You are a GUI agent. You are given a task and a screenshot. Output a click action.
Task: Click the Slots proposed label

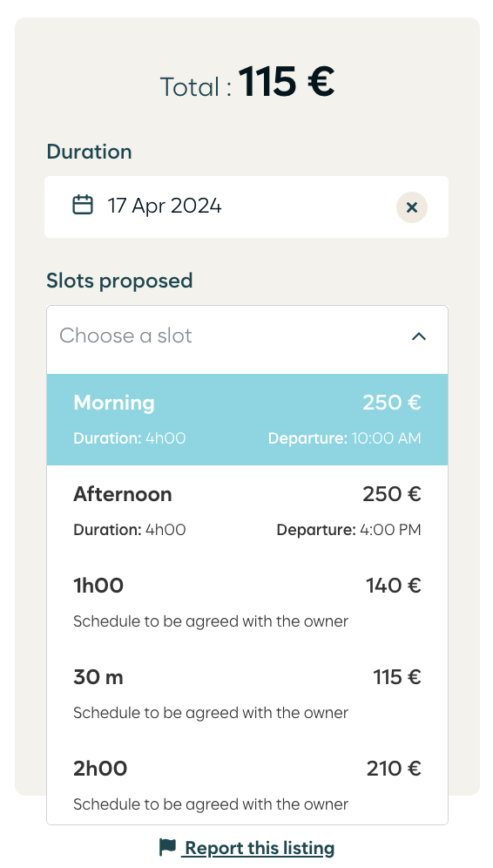(x=119, y=281)
